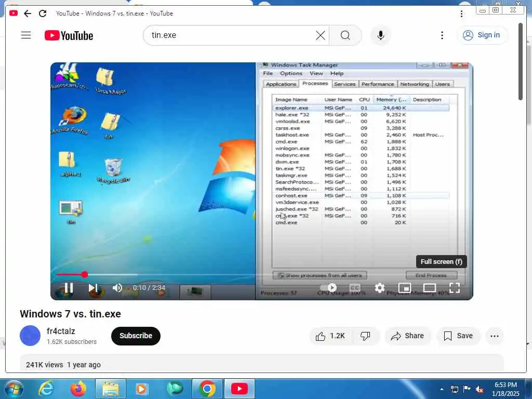The height and width of the screenshot is (399, 532).
Task: Click the Sign in button
Action: pos(482,35)
